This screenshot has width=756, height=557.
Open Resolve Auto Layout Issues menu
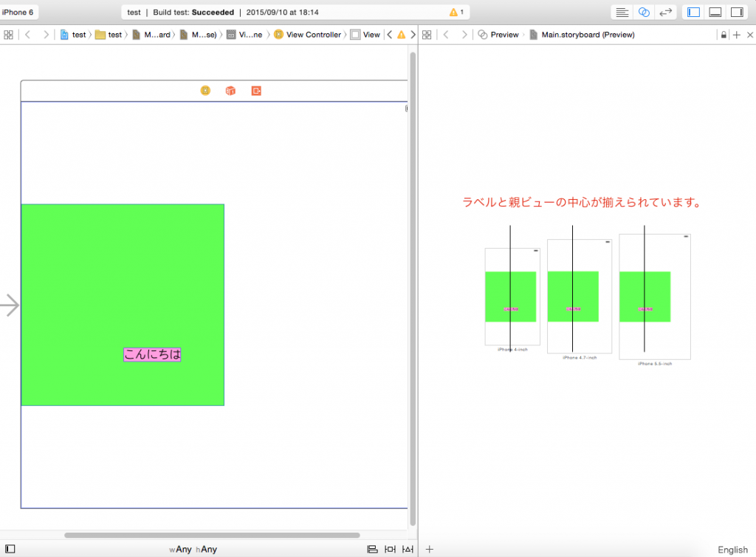(408, 549)
